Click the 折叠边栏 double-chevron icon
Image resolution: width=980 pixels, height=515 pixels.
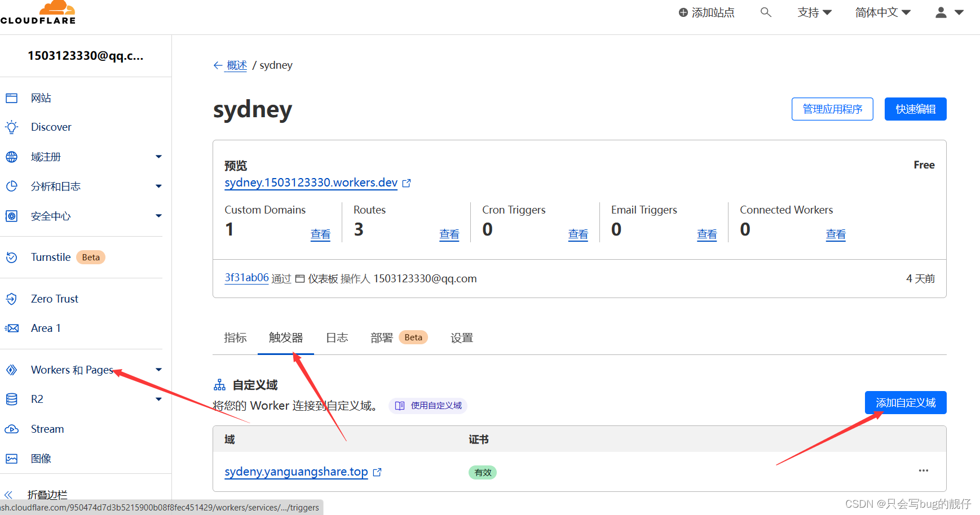click(x=8, y=495)
